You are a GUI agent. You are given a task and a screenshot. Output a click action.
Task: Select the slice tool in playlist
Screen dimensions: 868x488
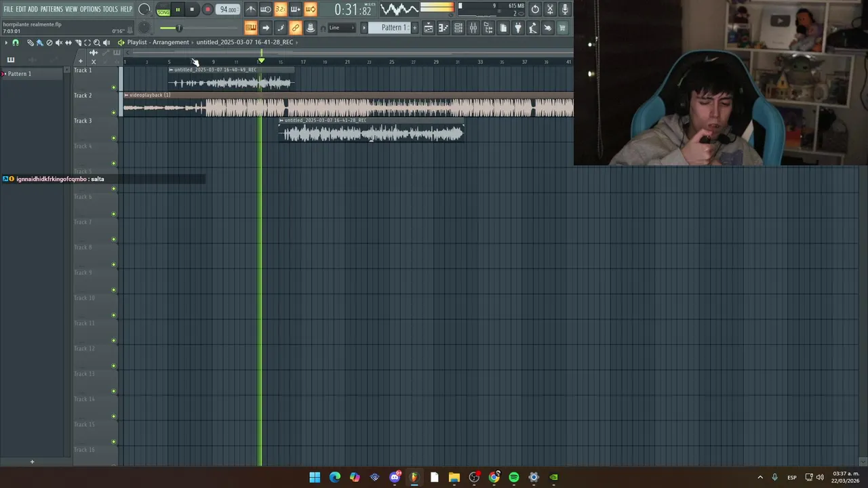pos(78,43)
